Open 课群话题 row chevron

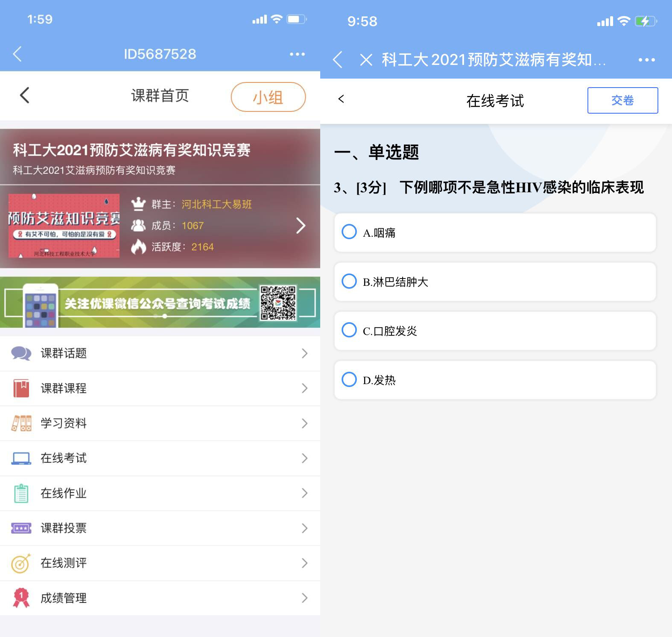point(304,353)
